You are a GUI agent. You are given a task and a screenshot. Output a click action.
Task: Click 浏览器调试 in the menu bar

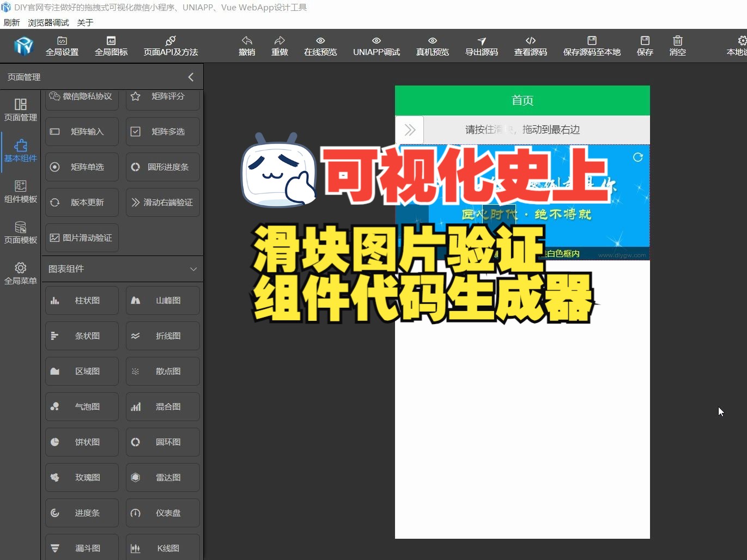(x=48, y=22)
